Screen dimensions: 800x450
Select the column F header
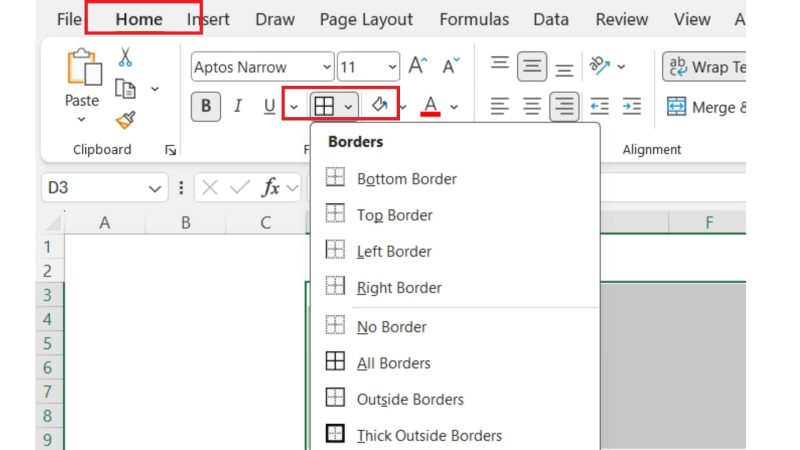click(x=708, y=223)
